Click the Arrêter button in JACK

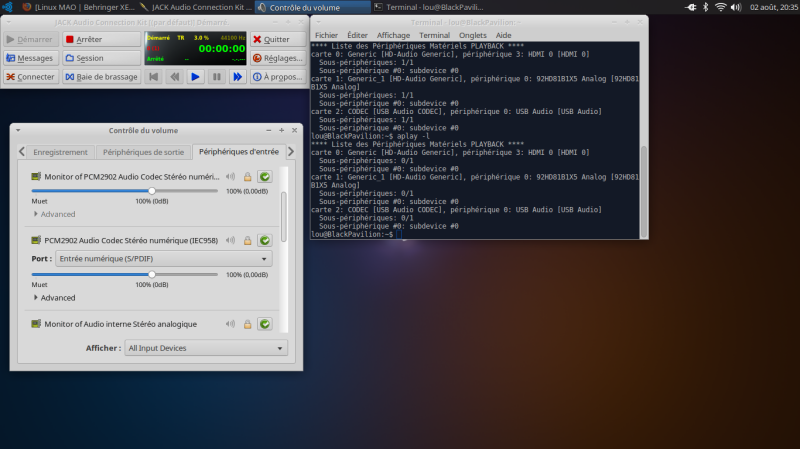tap(102, 39)
